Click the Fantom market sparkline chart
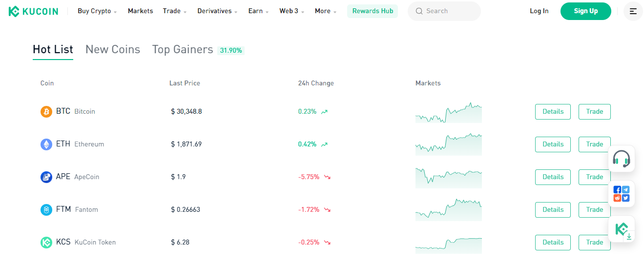The image size is (644, 266). coord(449,210)
